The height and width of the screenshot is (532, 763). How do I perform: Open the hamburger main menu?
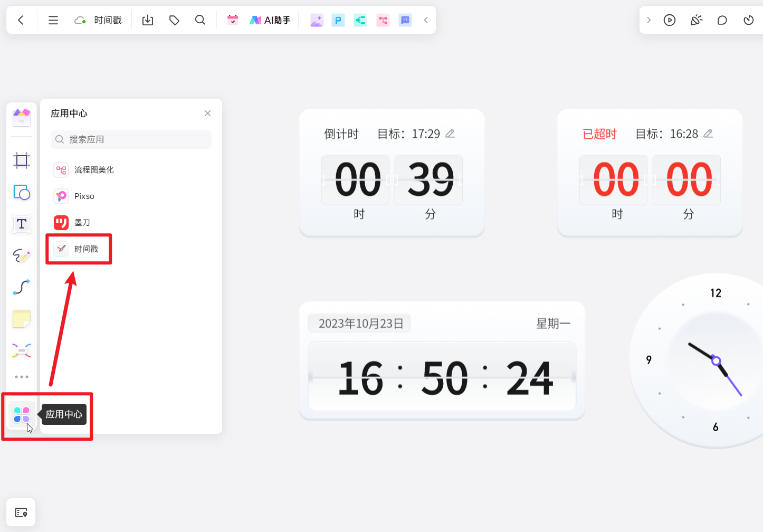point(53,20)
